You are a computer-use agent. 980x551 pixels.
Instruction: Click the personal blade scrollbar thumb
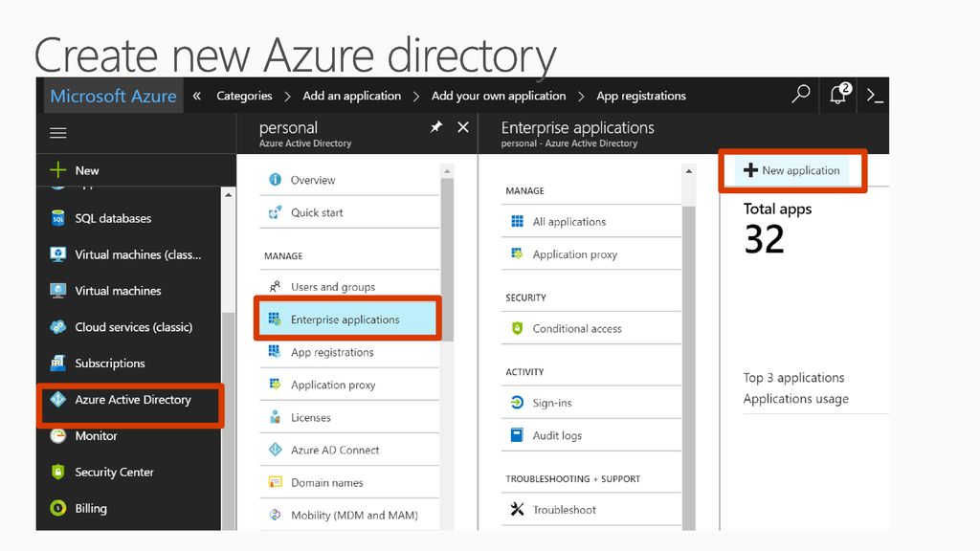(447, 260)
